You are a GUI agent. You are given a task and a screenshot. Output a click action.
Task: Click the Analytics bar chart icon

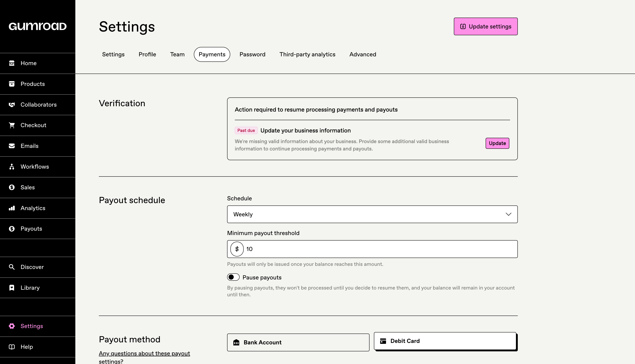point(12,208)
